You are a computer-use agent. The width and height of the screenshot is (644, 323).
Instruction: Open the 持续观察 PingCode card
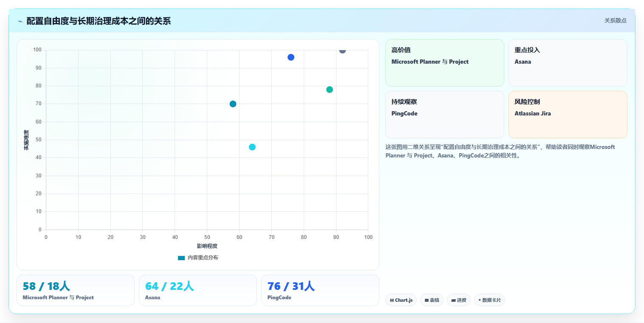click(x=444, y=115)
